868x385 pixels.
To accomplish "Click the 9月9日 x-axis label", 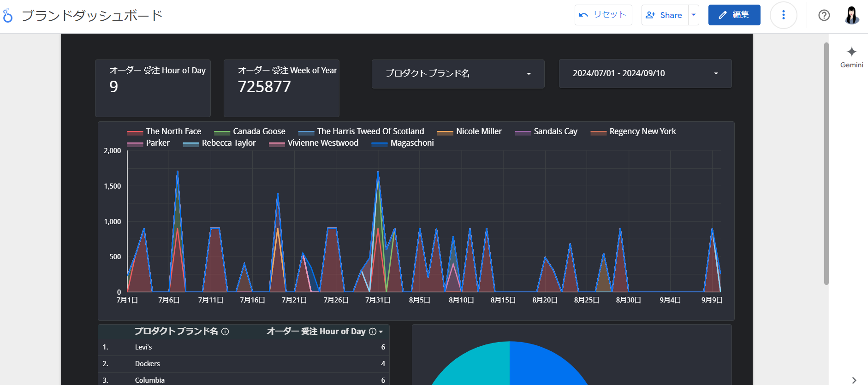I will pos(712,300).
